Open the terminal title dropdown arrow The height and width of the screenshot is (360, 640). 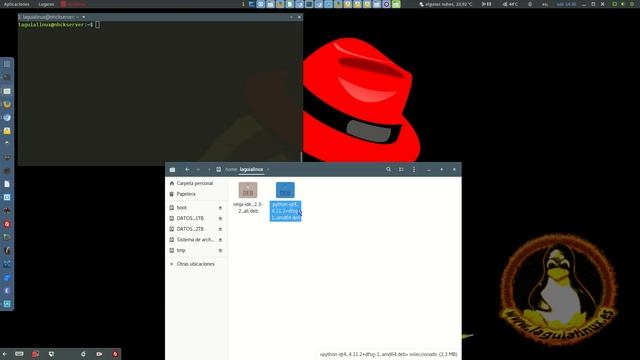(84, 17)
